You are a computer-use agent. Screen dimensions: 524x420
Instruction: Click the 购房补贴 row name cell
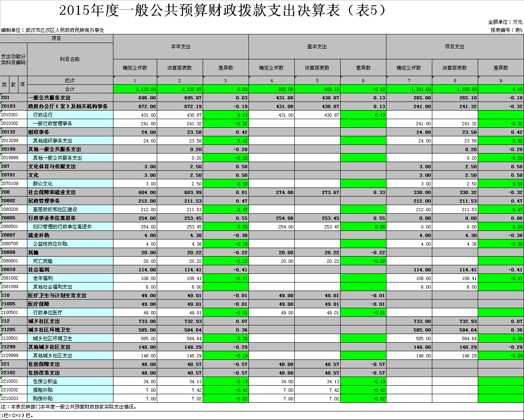click(x=70, y=399)
